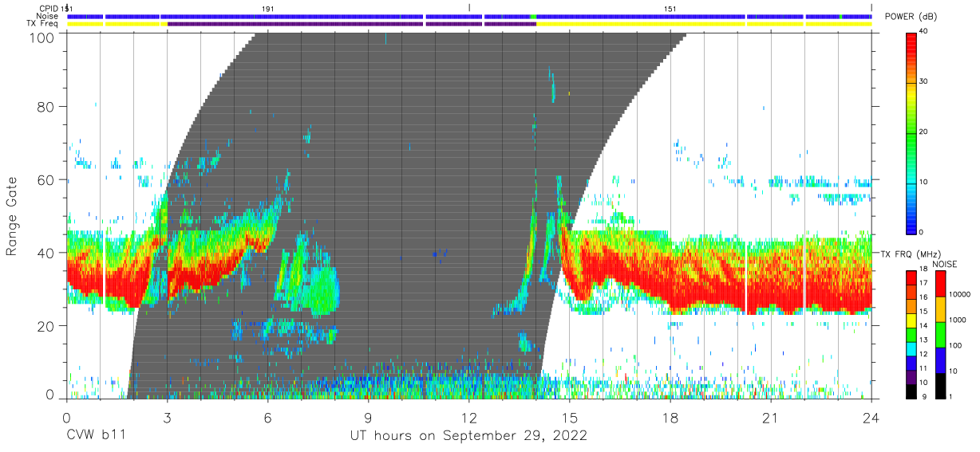Click the 'CPID' row label at top
Viewport: 980px width, 452px height.
pyautogui.click(x=49, y=8)
